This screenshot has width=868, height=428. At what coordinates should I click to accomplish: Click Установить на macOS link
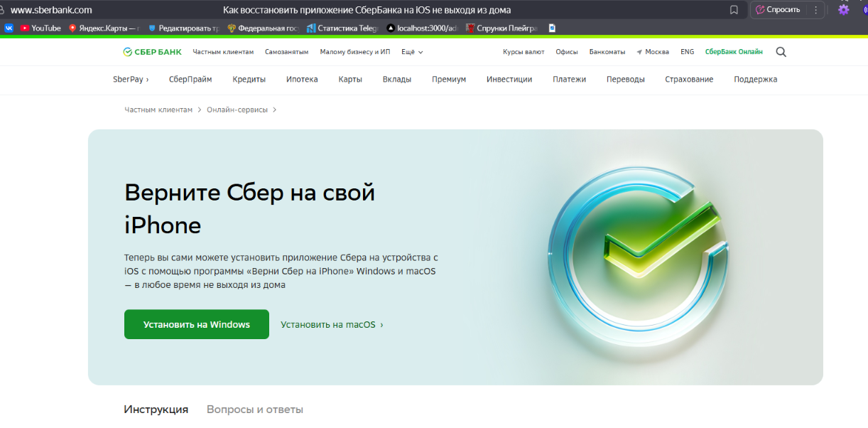[332, 324]
